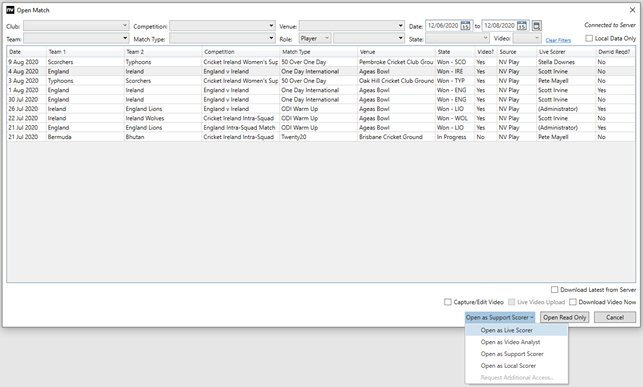Choose Open as Live Scorer menu item
Image resolution: width=643 pixels, height=387 pixels.
coord(517,330)
